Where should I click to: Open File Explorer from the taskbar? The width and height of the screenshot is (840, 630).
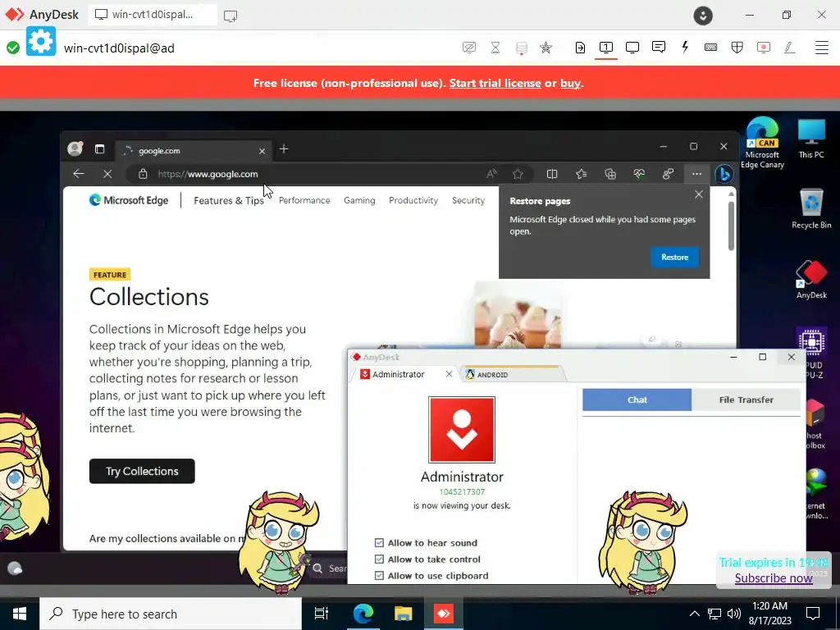(403, 614)
